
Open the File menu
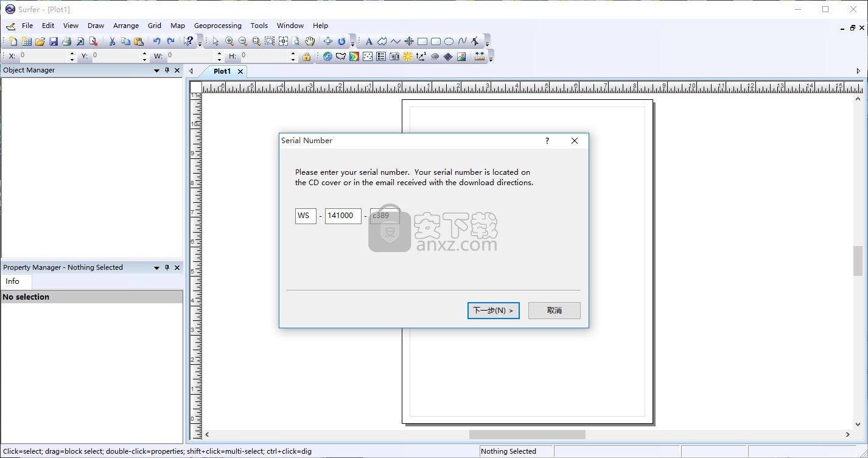pos(27,26)
